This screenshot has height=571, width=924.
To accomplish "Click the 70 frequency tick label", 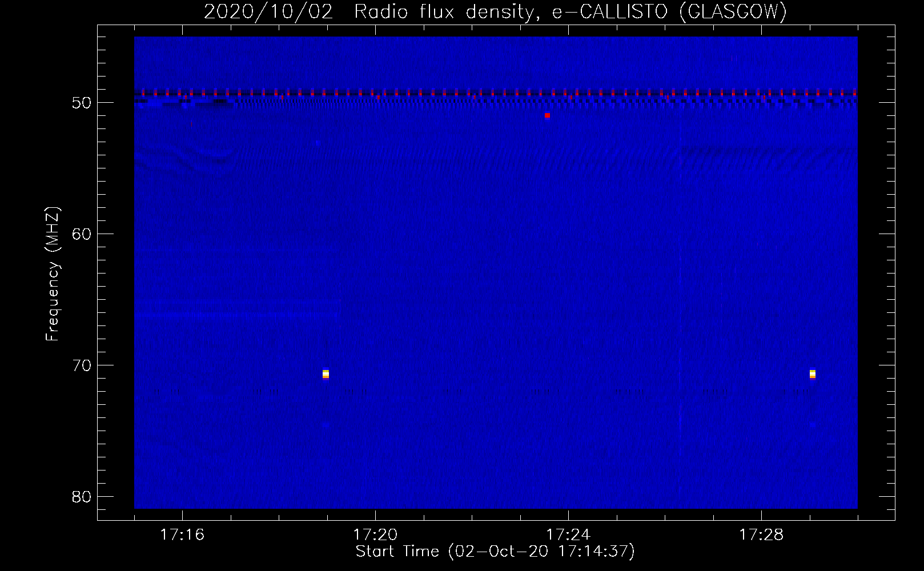I will [x=82, y=365].
